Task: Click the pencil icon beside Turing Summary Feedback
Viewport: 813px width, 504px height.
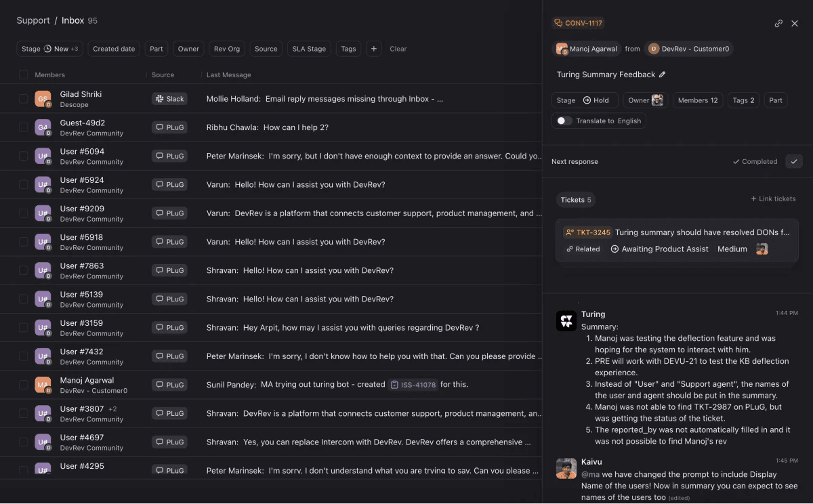Action: (x=663, y=75)
